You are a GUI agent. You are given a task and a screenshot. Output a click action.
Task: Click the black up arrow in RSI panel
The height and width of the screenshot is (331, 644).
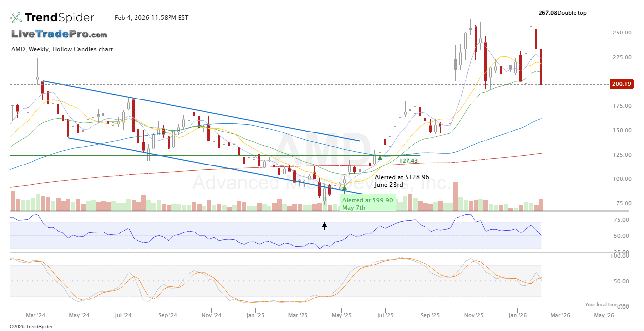click(324, 226)
